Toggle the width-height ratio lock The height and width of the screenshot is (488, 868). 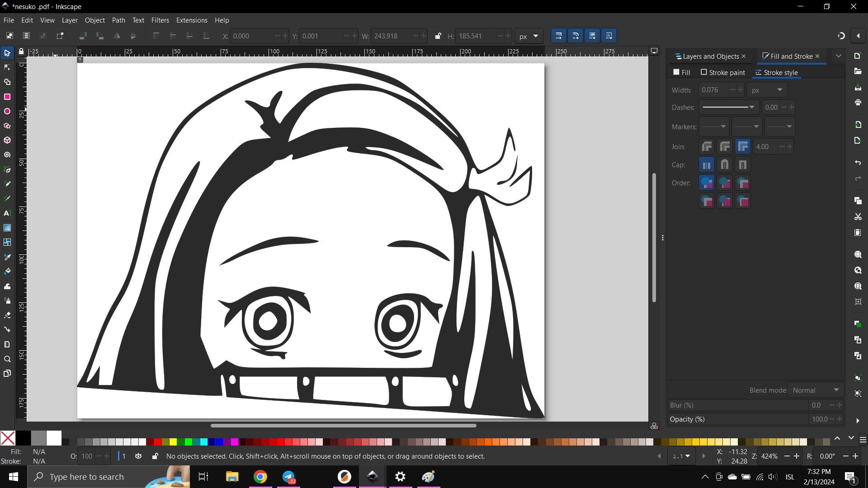point(438,36)
